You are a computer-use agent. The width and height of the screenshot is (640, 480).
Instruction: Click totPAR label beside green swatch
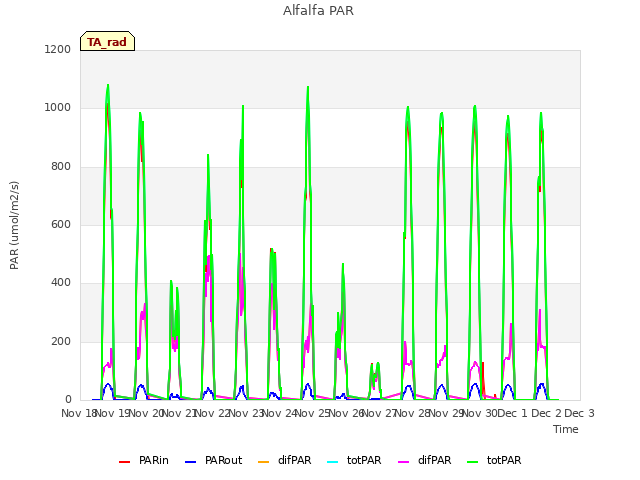(x=504, y=460)
